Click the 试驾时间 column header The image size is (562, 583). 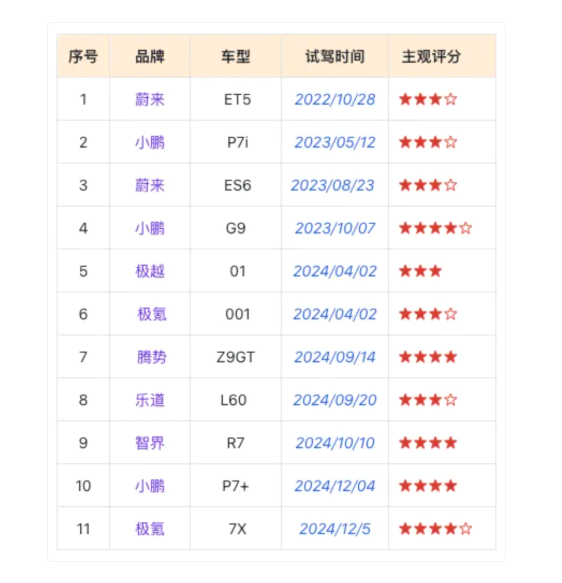[335, 57]
